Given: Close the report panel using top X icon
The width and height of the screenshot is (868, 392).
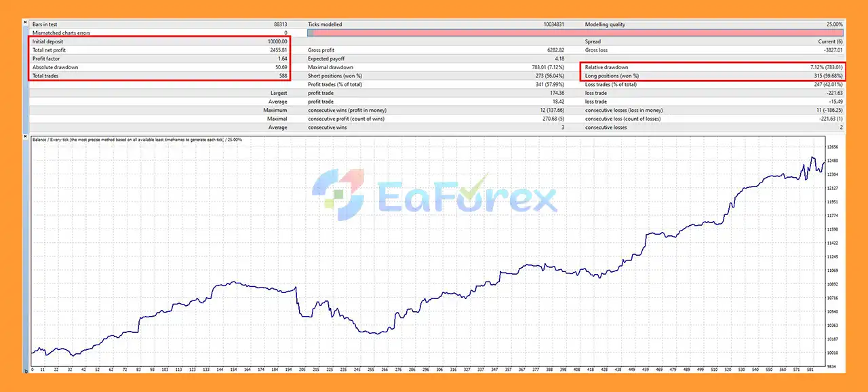Looking at the screenshot, I should click(x=25, y=22).
